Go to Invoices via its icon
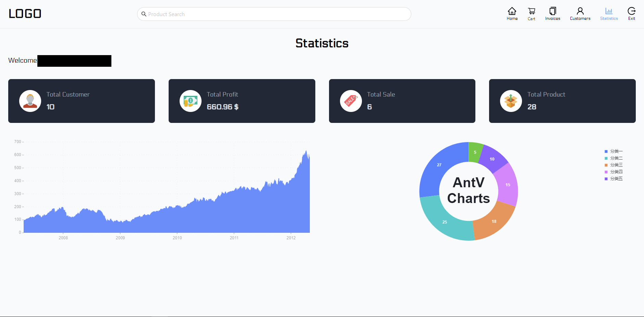The image size is (644, 317). pos(552,11)
